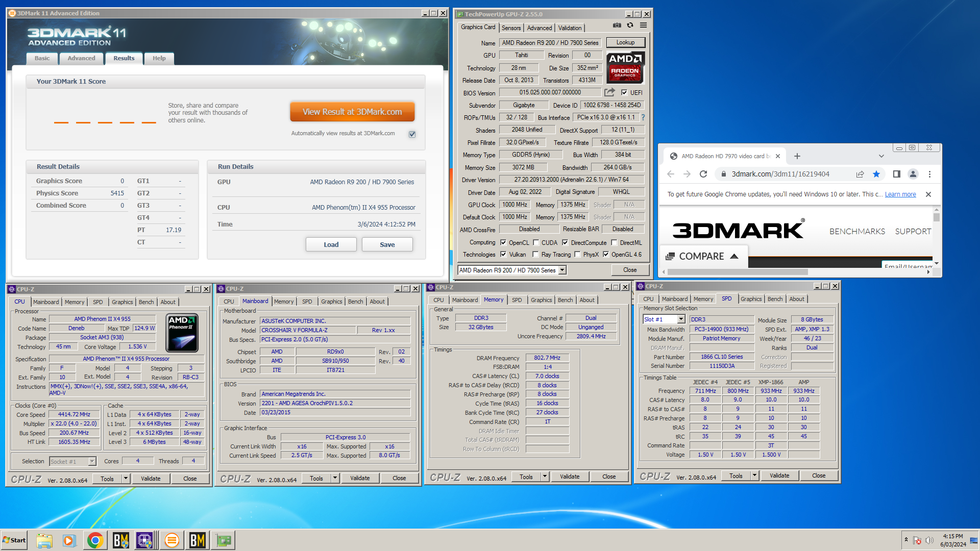This screenshot has height=551, width=980.
Task: Open Windows Start button
Action: tap(14, 540)
